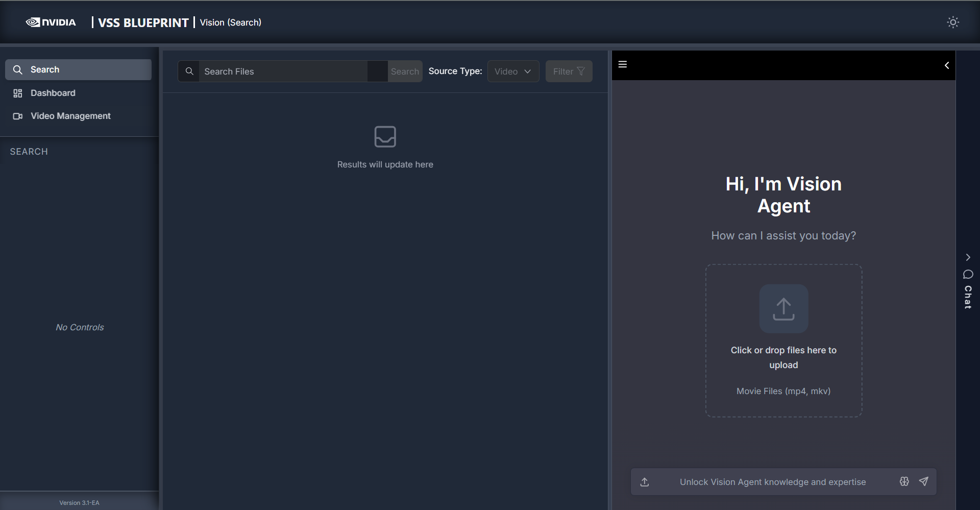
Task: Click the vertical Chat tab label
Action: [x=967, y=297]
